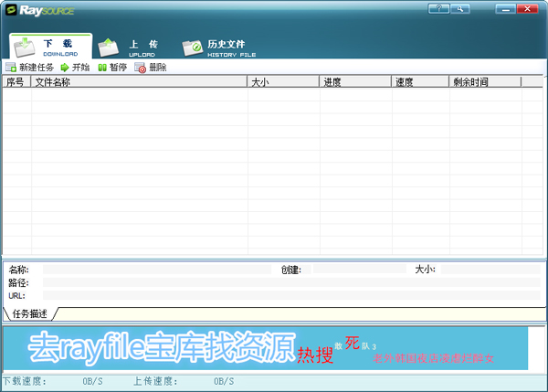Open the History File (历史文件) tab
Screen dimensions: 548x392
click(217, 46)
